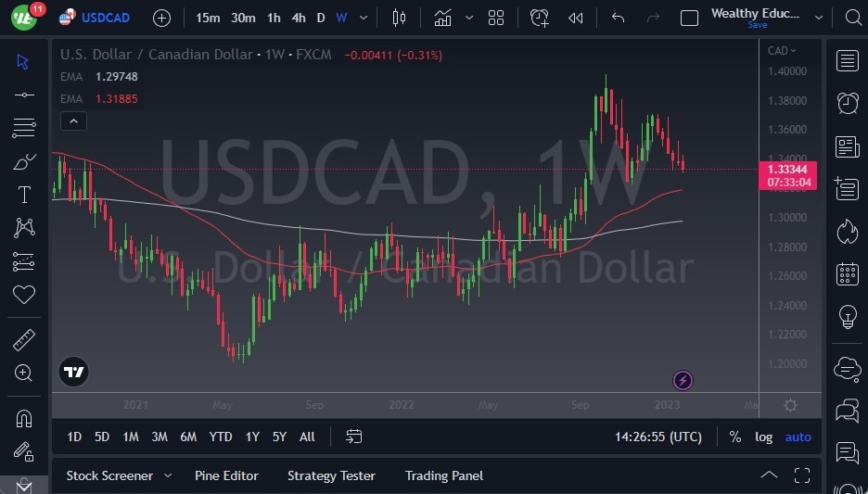Open the news panel icon
Viewport: 868px width, 494px height.
[x=847, y=147]
